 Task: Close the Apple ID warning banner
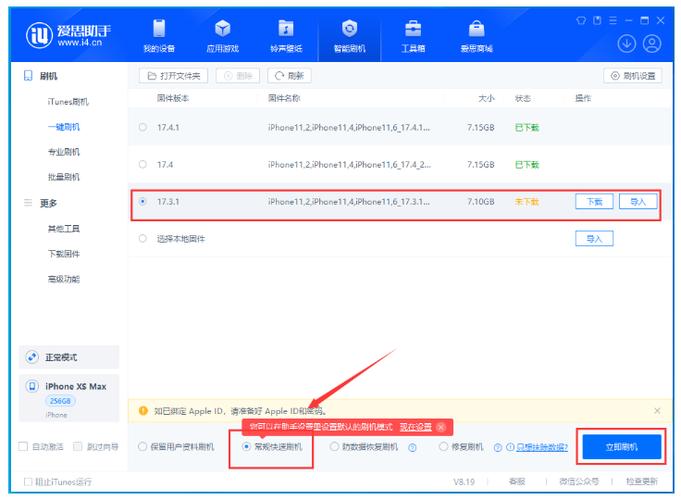pyautogui.click(x=657, y=410)
